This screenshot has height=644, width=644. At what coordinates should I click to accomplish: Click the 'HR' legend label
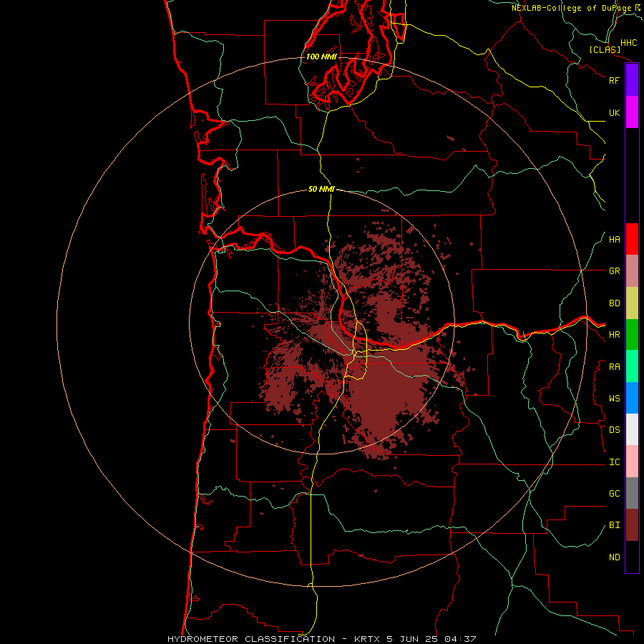pyautogui.click(x=614, y=335)
